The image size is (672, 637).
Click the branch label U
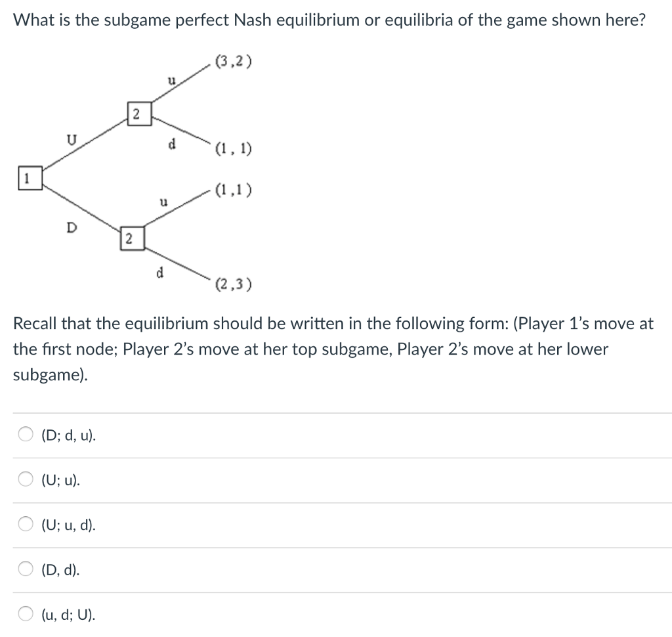(72, 139)
